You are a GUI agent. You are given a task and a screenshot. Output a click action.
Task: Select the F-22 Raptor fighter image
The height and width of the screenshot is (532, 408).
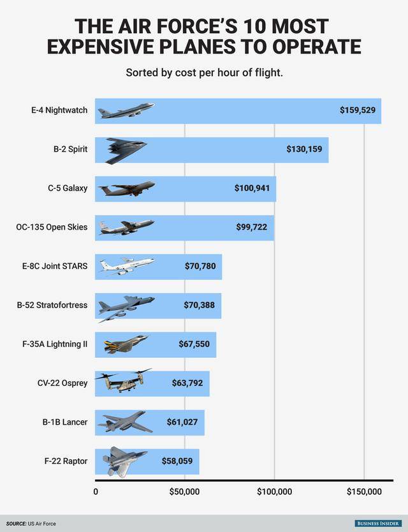coord(124,461)
